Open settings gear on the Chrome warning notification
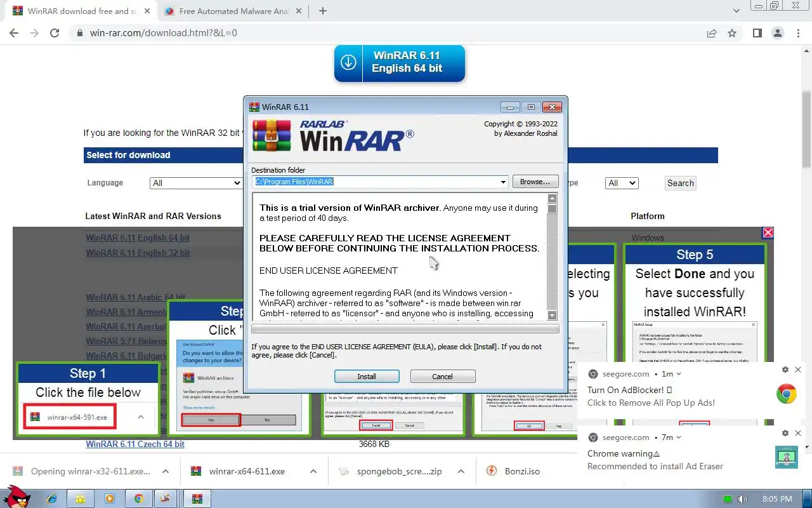 click(x=785, y=433)
